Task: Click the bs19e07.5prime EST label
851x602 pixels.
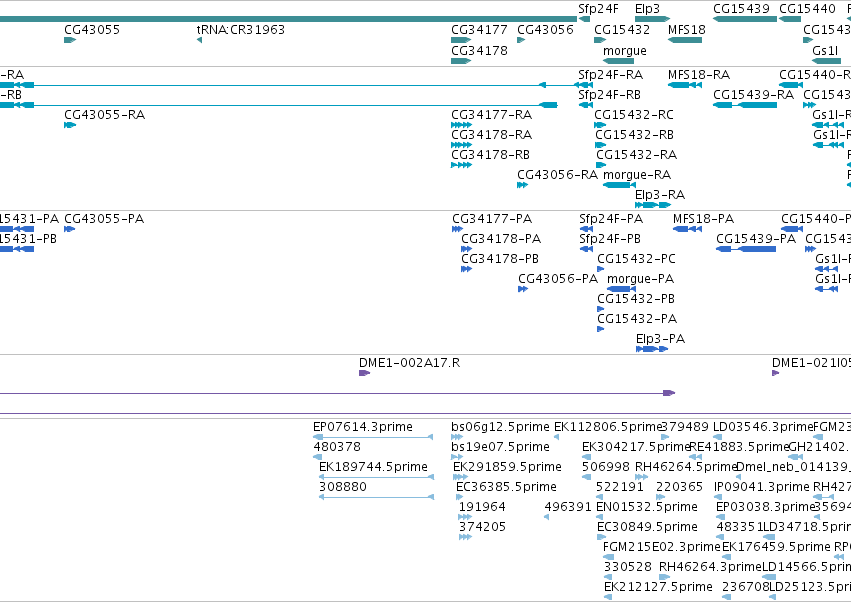Action: click(x=500, y=447)
